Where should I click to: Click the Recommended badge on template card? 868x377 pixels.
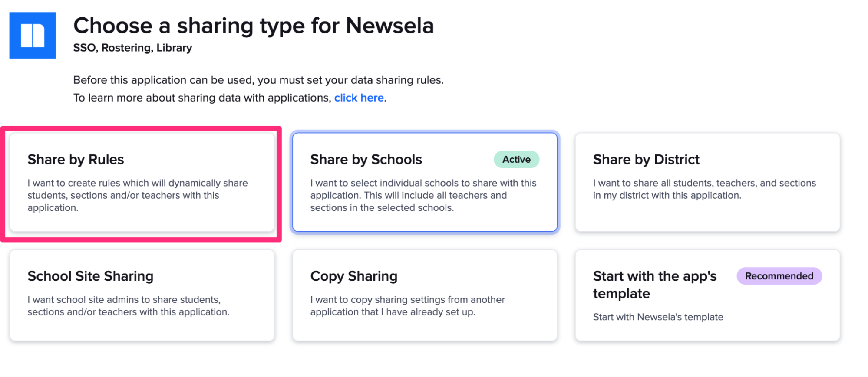779,276
